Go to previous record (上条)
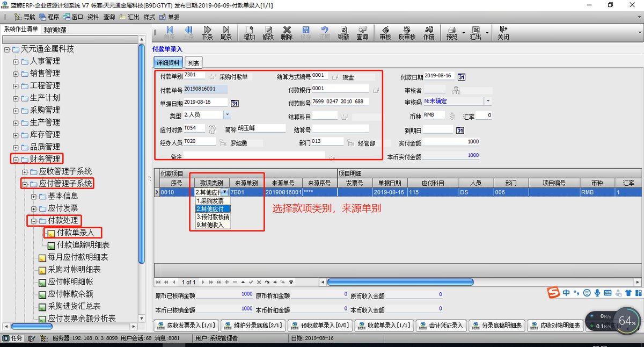Viewport: 644px width, 347px height. pos(188,33)
